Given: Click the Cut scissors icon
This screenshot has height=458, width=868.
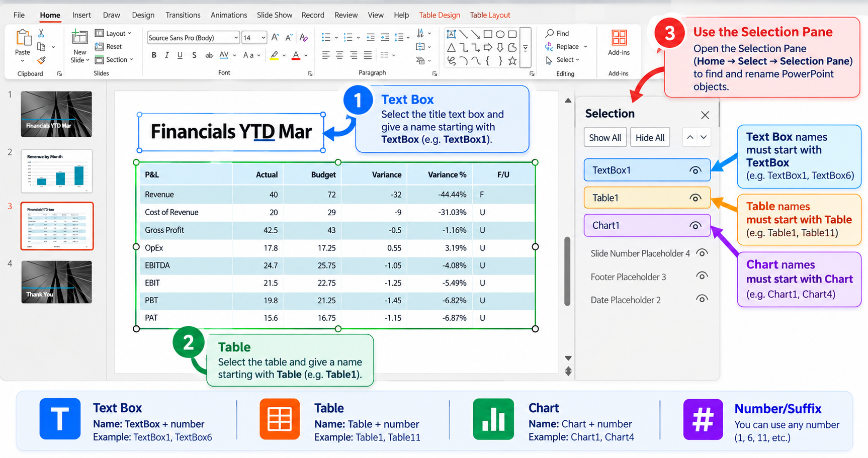Looking at the screenshot, I should [41, 33].
